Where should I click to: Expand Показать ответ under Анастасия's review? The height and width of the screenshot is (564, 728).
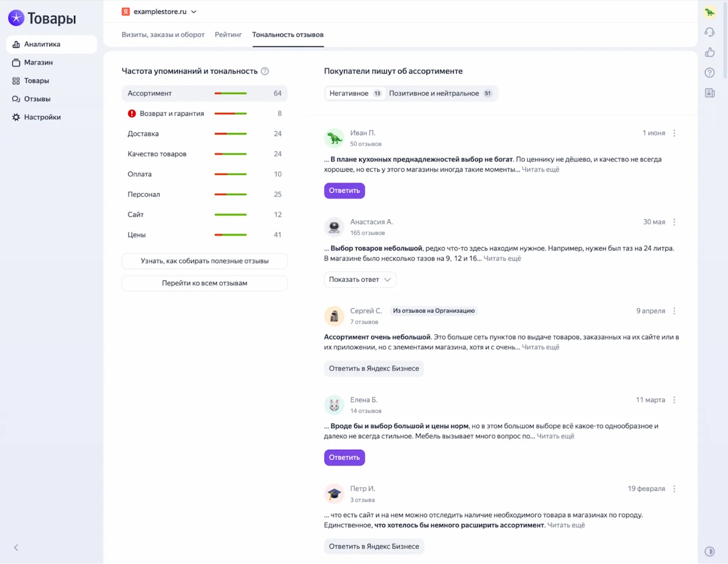point(360,279)
